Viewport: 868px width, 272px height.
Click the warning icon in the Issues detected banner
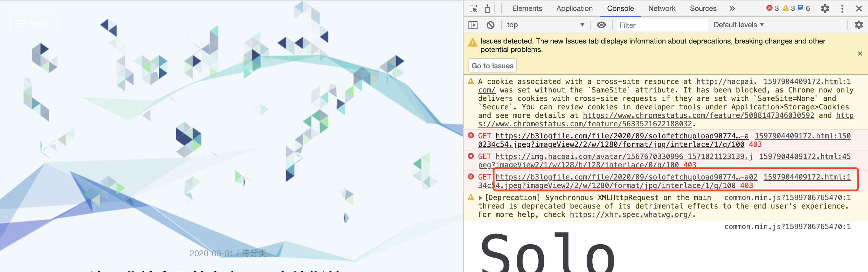472,42
